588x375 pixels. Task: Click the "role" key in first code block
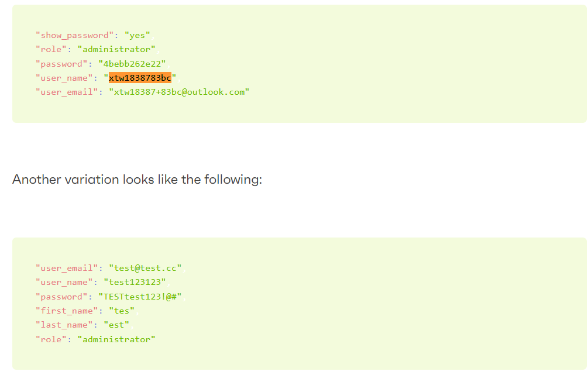point(51,50)
